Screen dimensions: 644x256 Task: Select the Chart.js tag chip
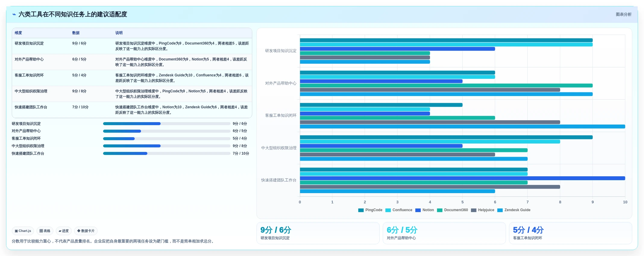(x=23, y=231)
